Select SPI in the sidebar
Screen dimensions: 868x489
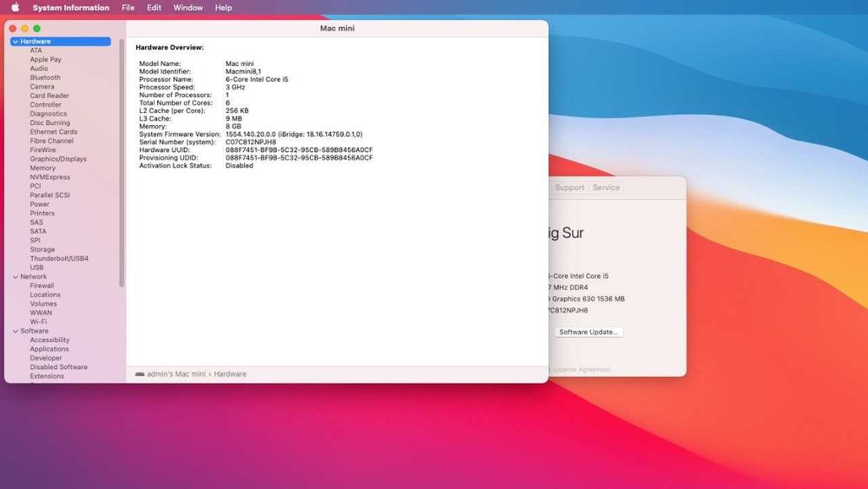point(35,241)
